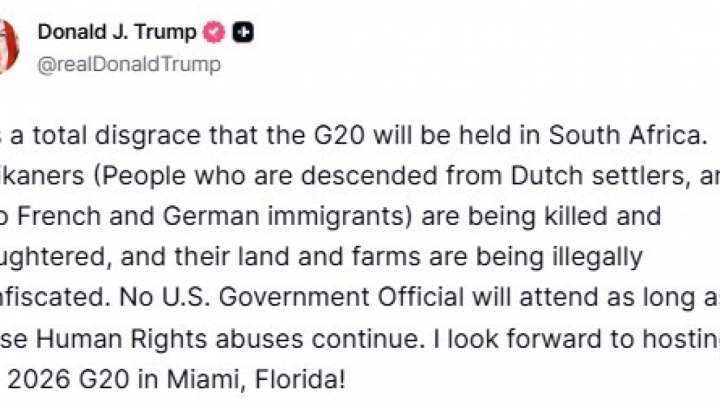The image size is (720, 406).
Task: Open the Donald J. Trump display name
Action: 117,32
